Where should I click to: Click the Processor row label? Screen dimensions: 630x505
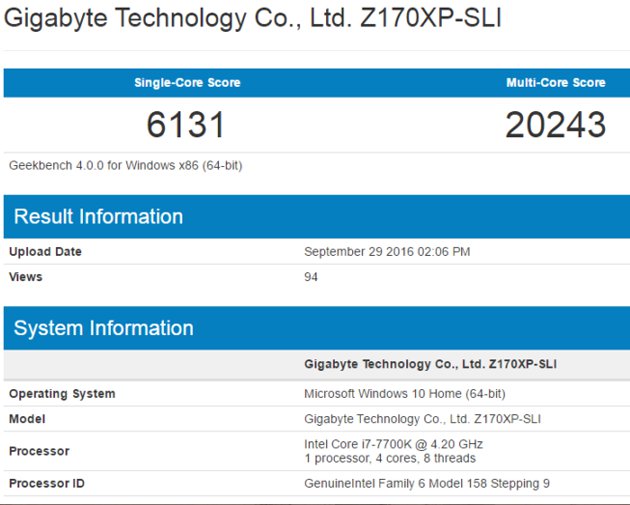coord(39,451)
